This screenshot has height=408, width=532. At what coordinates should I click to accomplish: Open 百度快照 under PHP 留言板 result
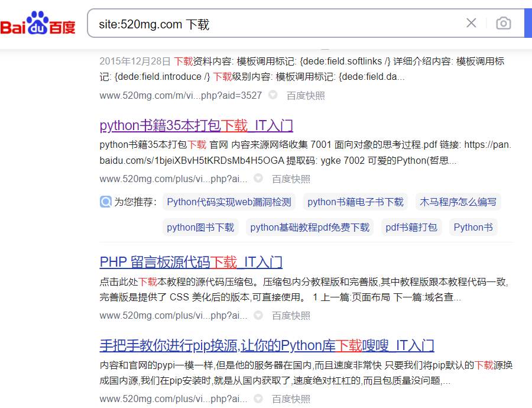tap(291, 316)
